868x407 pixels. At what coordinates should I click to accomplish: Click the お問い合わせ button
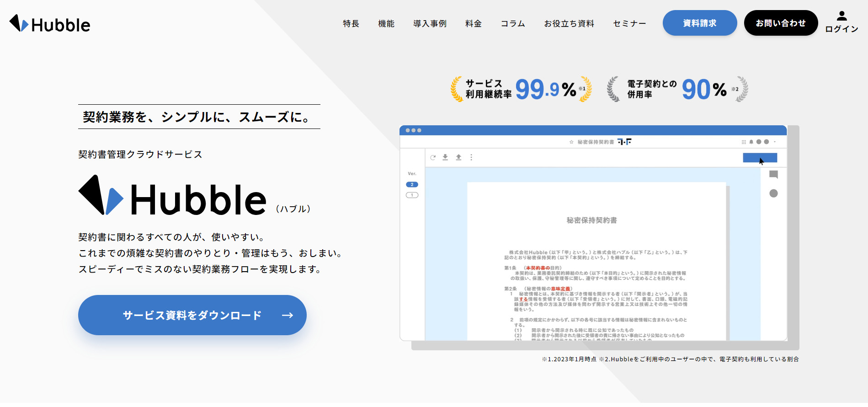781,23
